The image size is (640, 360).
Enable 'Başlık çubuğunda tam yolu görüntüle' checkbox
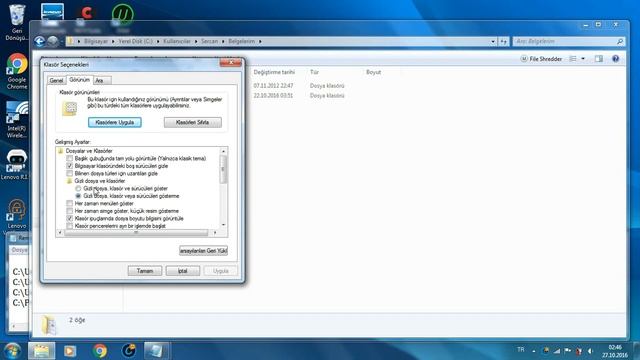click(x=69, y=158)
